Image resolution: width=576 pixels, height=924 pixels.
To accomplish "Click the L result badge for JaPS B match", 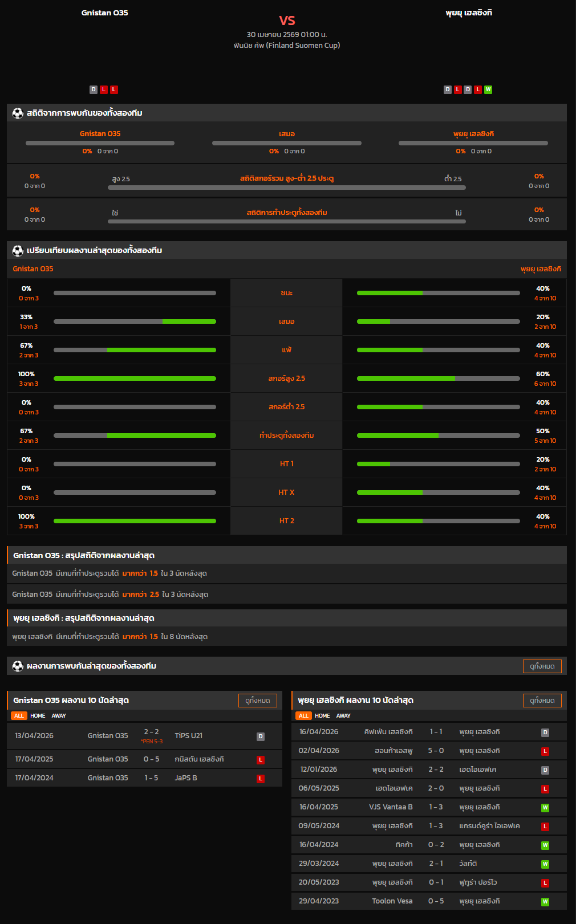I will (x=260, y=779).
